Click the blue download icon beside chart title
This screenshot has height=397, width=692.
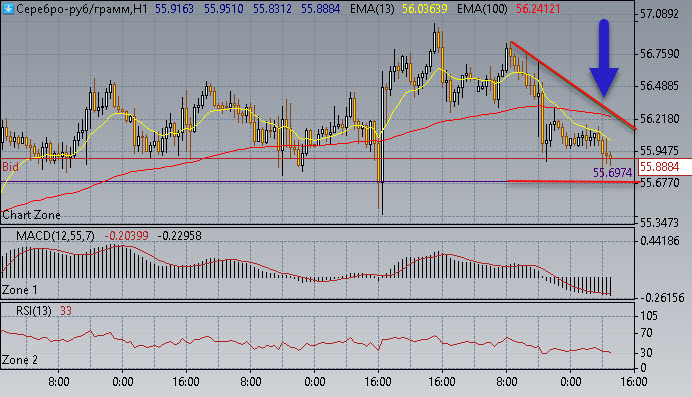(8, 8)
